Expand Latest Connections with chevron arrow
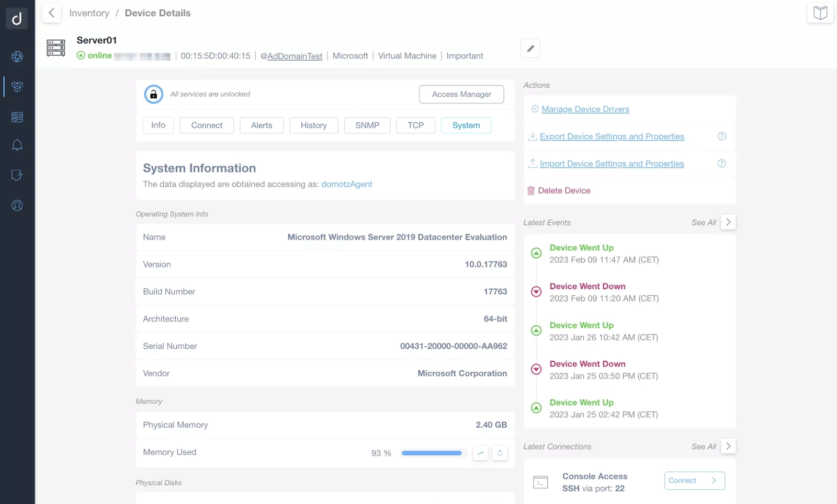This screenshot has height=504, width=837. (728, 446)
